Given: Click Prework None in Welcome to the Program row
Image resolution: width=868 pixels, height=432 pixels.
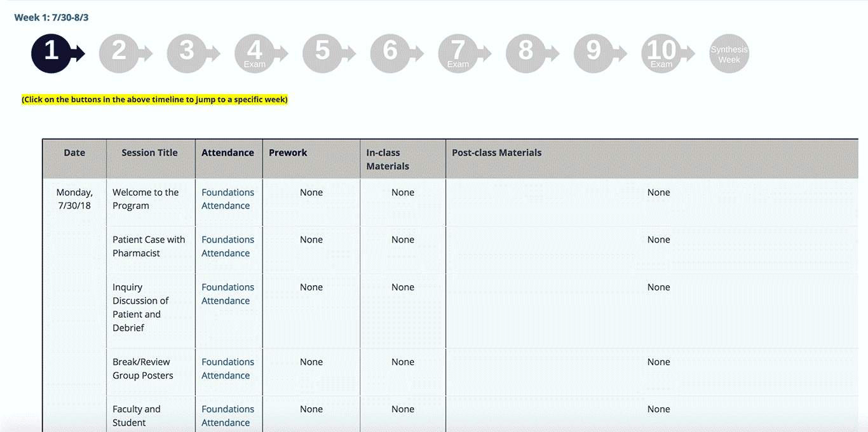Looking at the screenshot, I should click(311, 192).
